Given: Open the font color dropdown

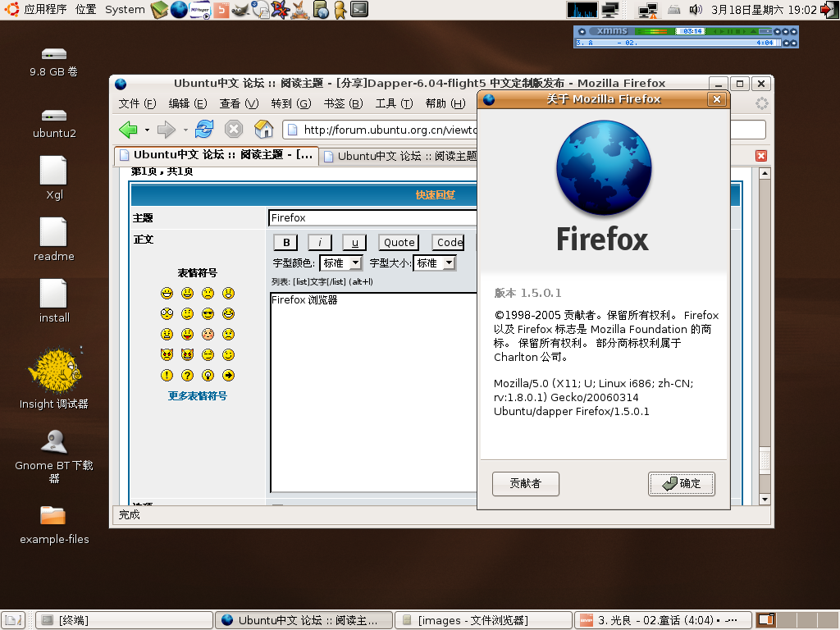Looking at the screenshot, I should (341, 263).
